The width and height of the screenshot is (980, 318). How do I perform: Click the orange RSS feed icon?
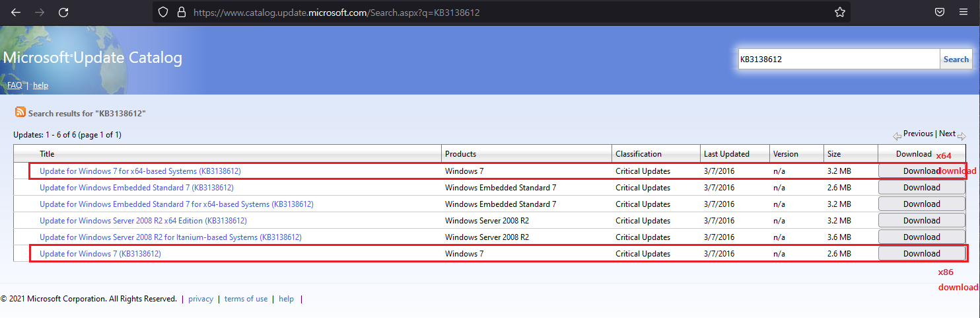pos(20,112)
